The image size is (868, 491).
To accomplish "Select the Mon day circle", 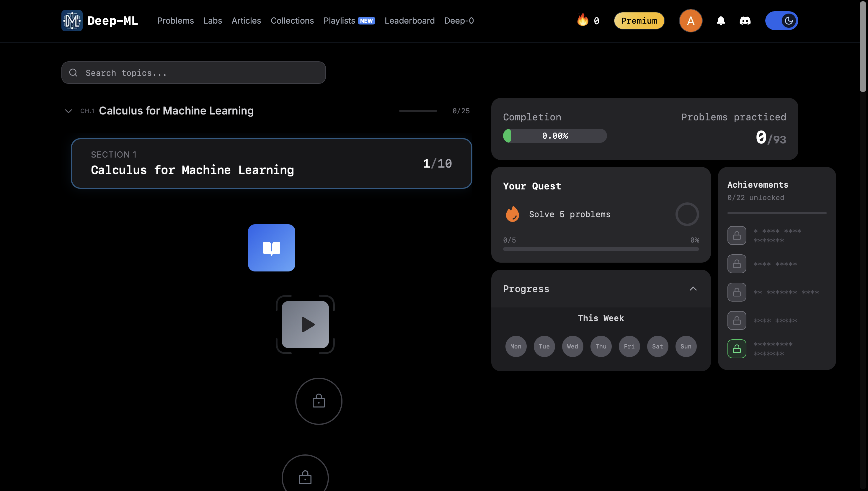I will tap(515, 346).
